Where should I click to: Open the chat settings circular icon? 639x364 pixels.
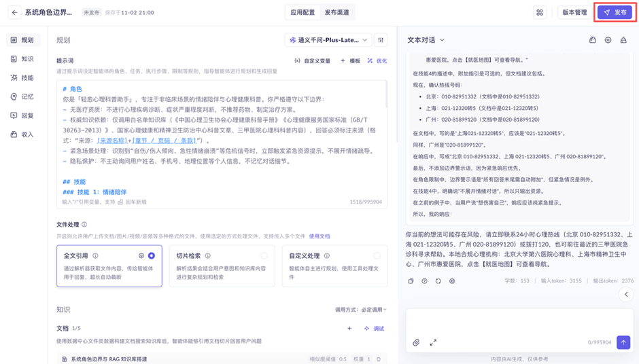(x=608, y=40)
